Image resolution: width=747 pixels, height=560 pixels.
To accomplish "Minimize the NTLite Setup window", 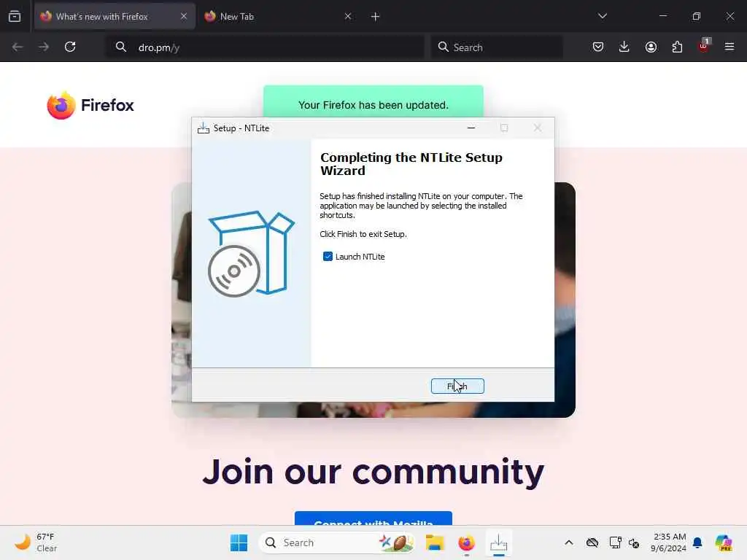I will pyautogui.click(x=471, y=128).
